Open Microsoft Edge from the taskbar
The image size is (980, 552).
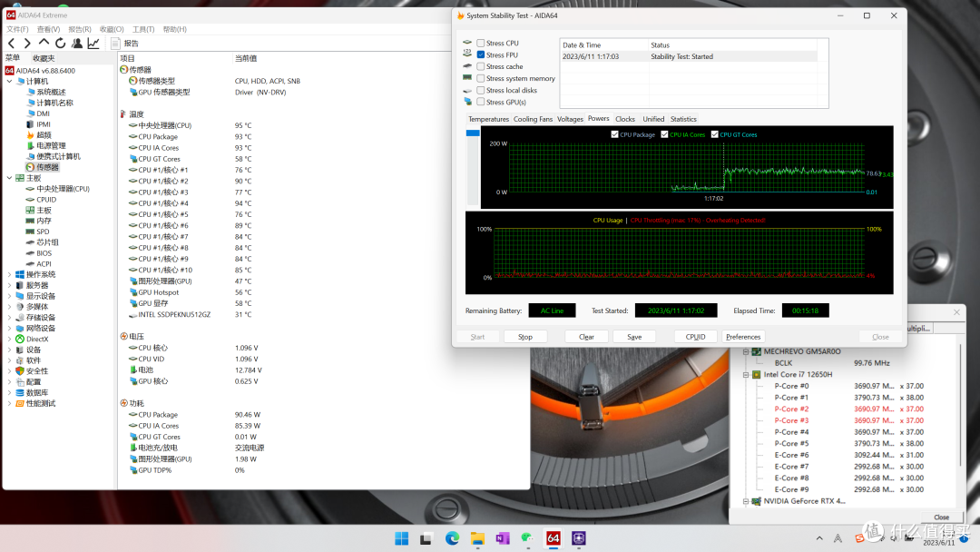tap(452, 538)
